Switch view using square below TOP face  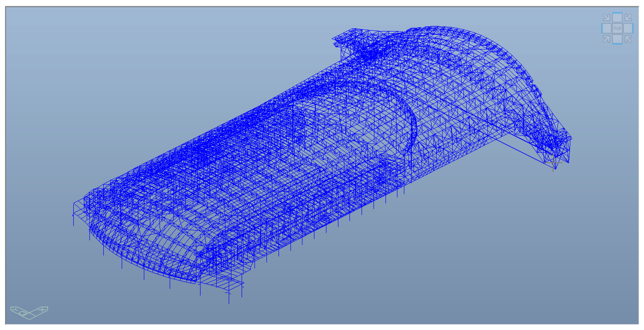[617, 39]
